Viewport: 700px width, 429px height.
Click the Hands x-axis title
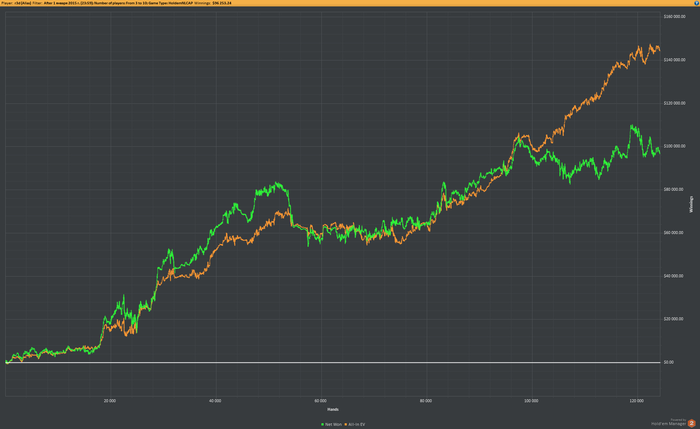tap(333, 409)
